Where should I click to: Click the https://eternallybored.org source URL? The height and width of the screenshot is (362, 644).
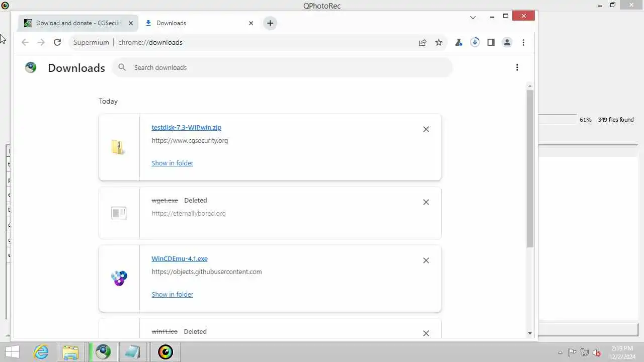coord(189,214)
